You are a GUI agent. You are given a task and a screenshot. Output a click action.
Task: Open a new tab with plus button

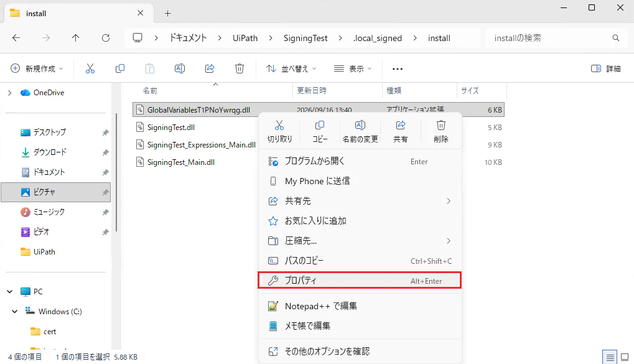pyautogui.click(x=168, y=13)
